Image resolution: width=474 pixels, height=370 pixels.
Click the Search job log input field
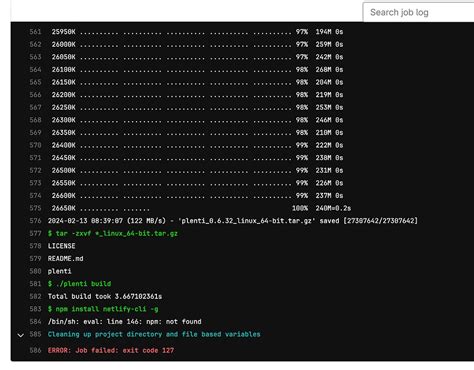click(x=419, y=12)
